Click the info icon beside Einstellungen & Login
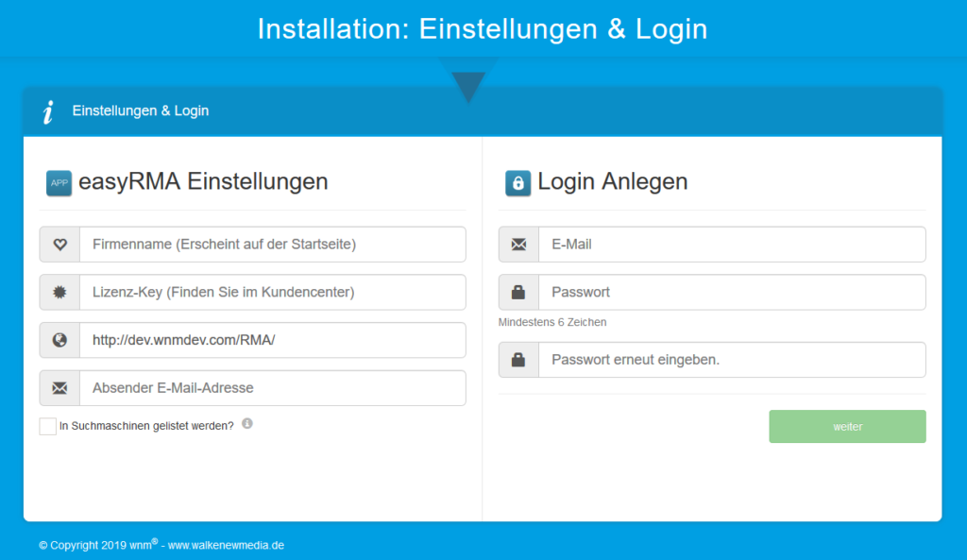Image resolution: width=967 pixels, height=560 pixels. (48, 111)
